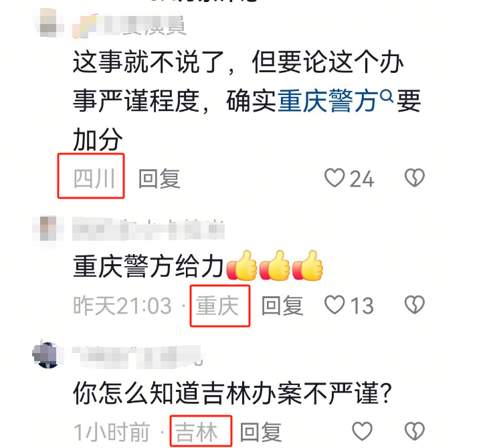Tap the first commenter's blurred username
The height and width of the screenshot is (448, 501).
pyautogui.click(x=129, y=26)
